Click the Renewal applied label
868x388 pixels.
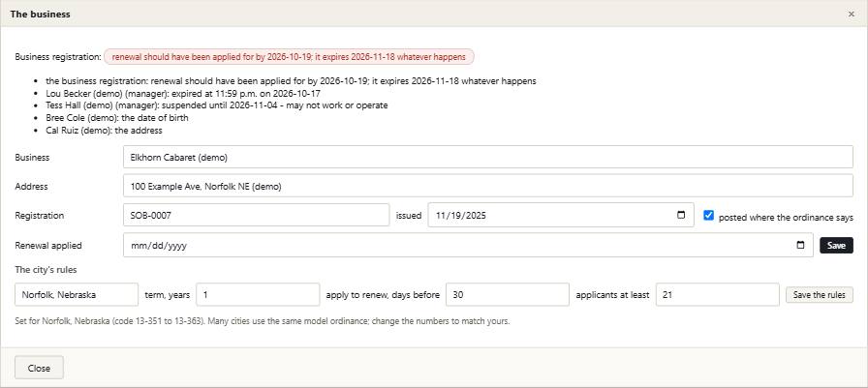click(48, 246)
